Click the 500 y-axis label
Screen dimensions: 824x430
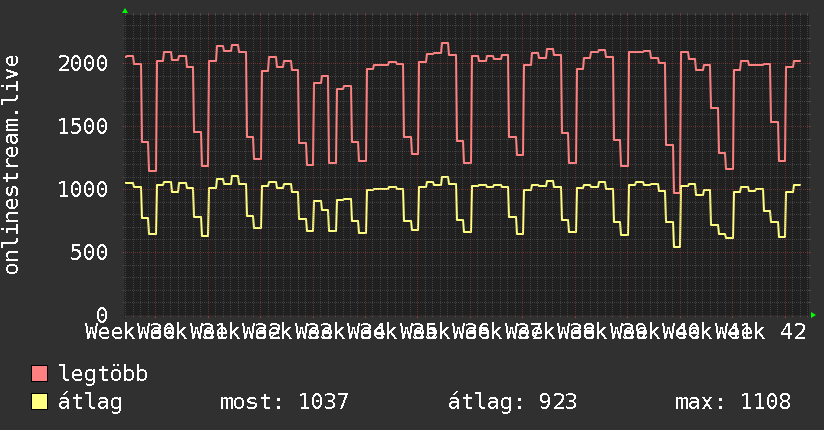[89, 252]
